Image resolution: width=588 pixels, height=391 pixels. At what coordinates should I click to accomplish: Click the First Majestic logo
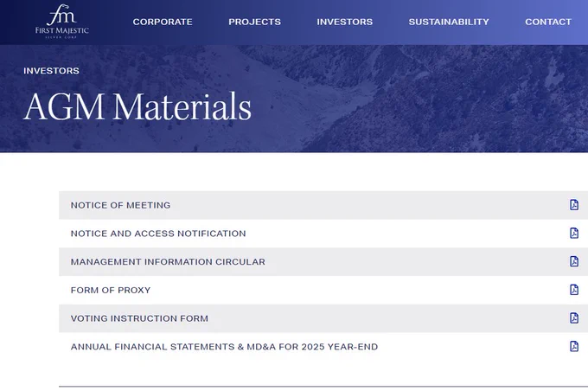pos(62,22)
